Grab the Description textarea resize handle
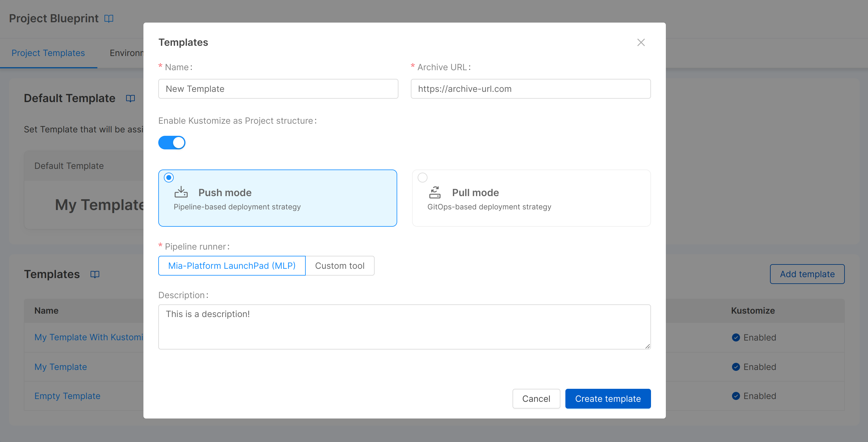 [647, 346]
